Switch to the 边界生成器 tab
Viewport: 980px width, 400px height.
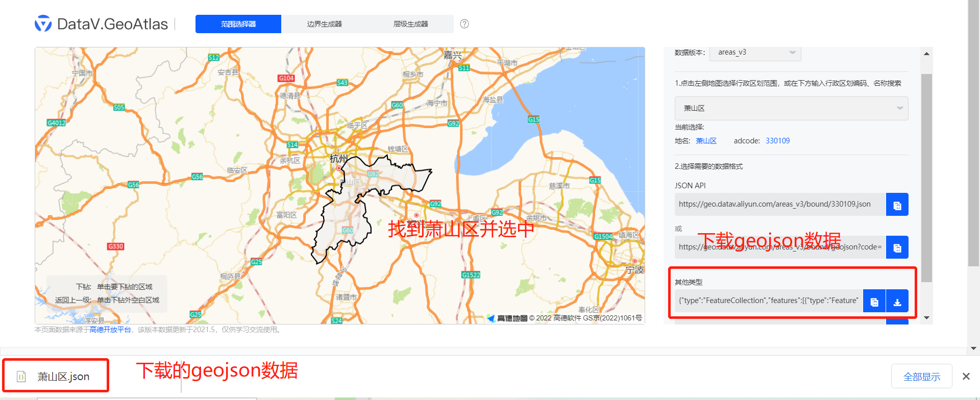pyautogui.click(x=324, y=24)
